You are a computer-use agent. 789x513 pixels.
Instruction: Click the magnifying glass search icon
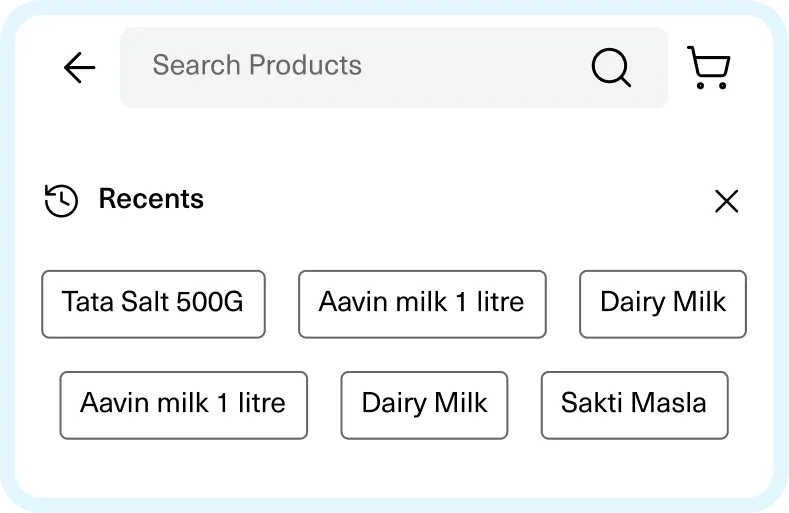coord(611,67)
